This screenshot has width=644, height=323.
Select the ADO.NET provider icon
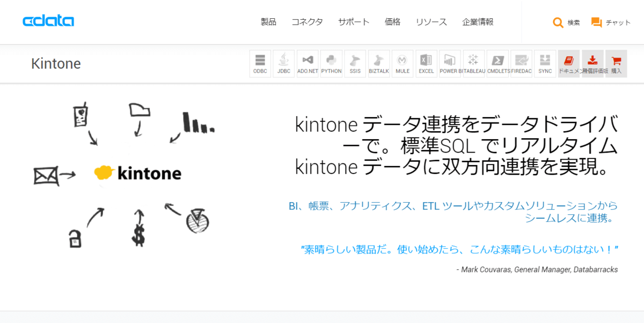[308, 63]
